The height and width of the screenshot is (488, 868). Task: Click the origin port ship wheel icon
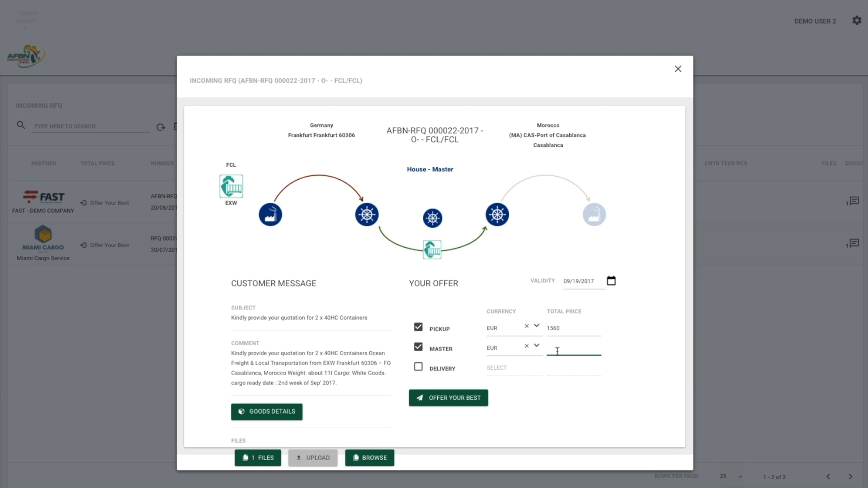[367, 215]
